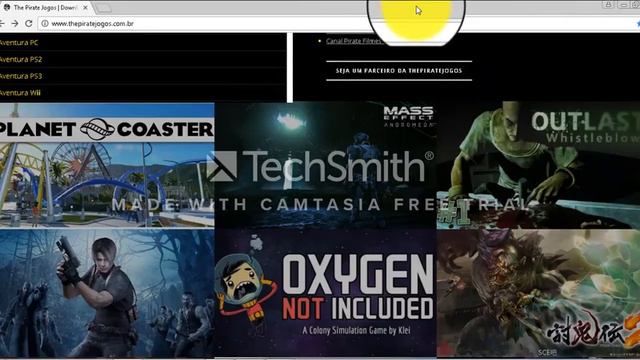Open Aventura PC category
Image resolution: width=640 pixels, height=360 pixels.
tap(19, 42)
